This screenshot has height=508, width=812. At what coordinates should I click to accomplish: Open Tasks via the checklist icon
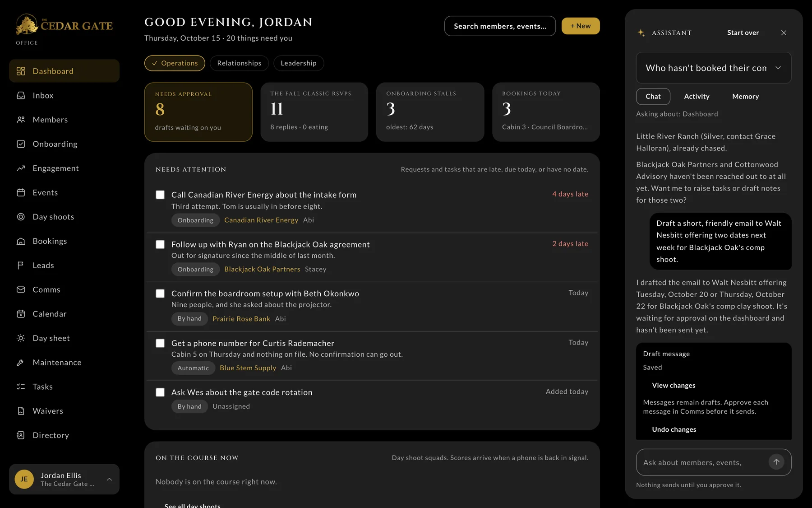(x=21, y=387)
